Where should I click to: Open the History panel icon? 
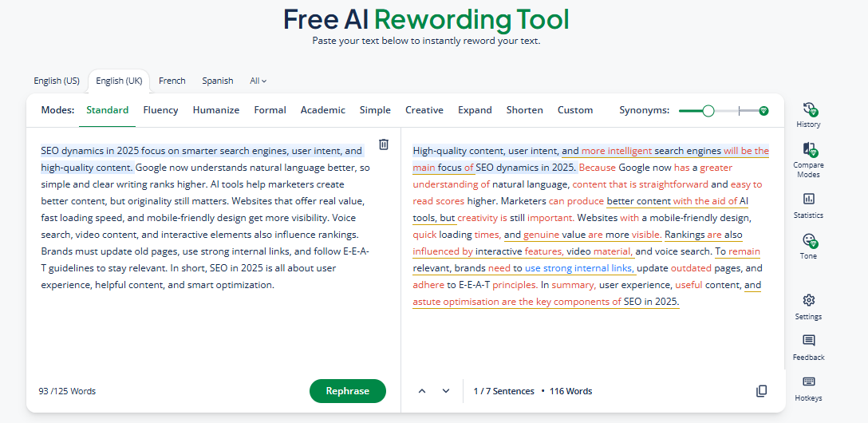(809, 109)
